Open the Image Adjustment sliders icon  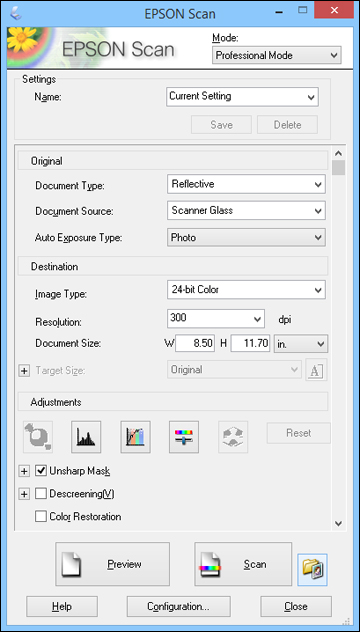click(x=184, y=437)
